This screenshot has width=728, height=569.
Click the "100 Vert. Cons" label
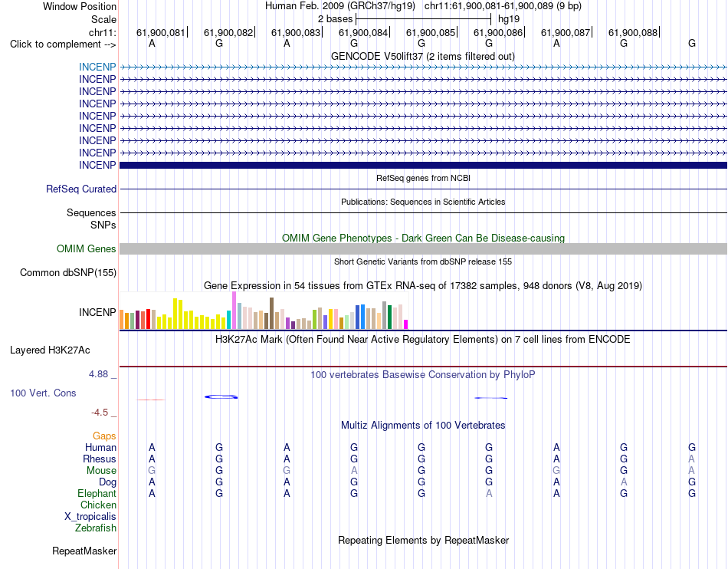tap(43, 393)
